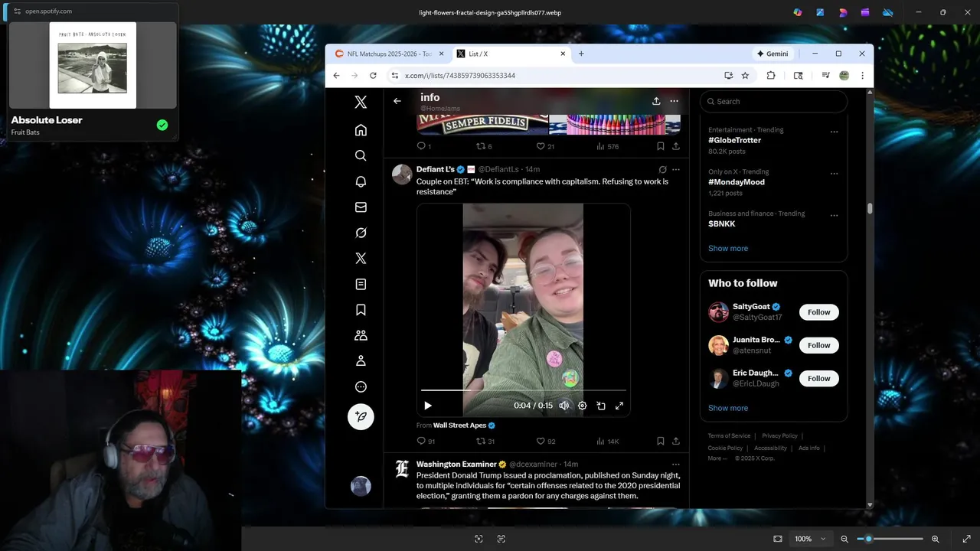Open Grok actions on Defiant L's post
Screen dimensions: 980x551
click(x=662, y=169)
